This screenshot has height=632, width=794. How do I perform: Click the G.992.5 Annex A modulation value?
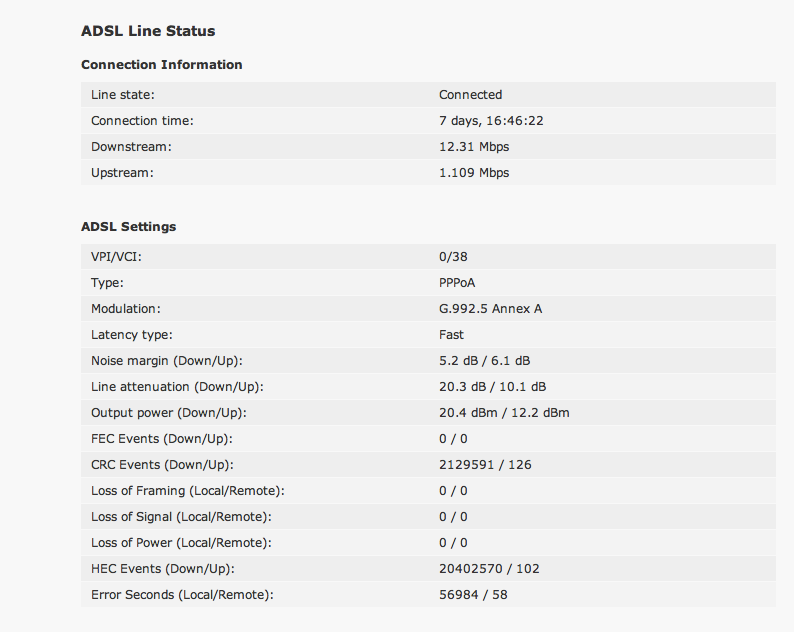click(490, 309)
